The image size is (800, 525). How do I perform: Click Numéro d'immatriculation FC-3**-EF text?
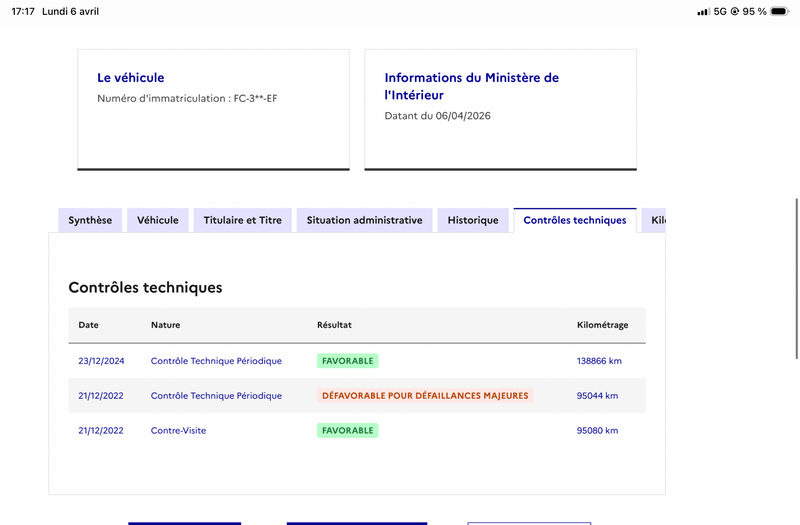(187, 98)
